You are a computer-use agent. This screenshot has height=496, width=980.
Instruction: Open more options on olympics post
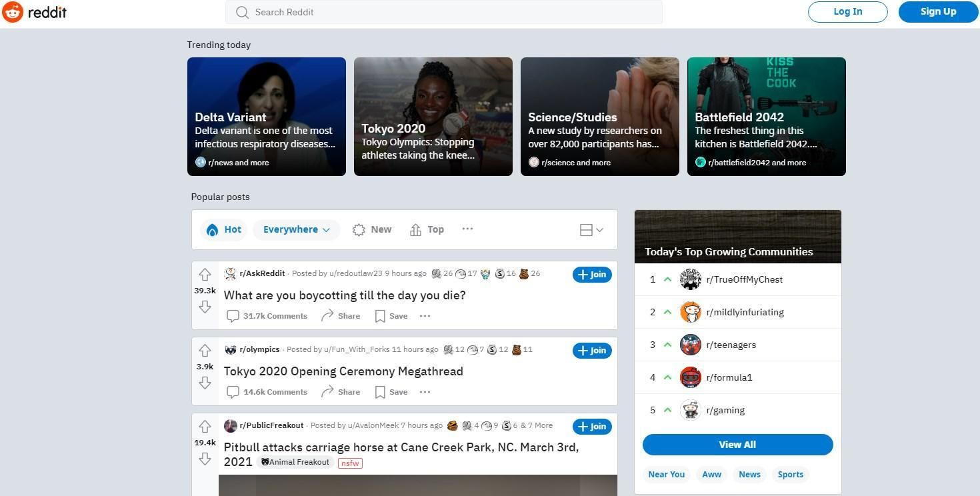pos(425,392)
